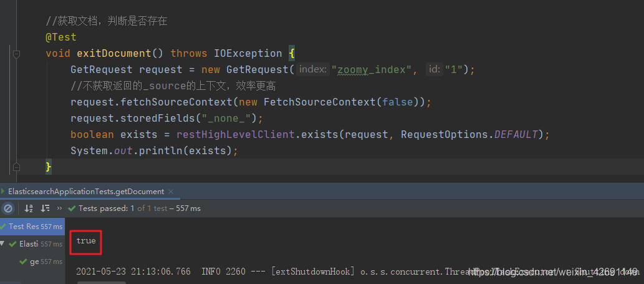Screen dimensions: 644x284
Task: Click the green Tests passed checkmark icon
Action: pos(72,208)
